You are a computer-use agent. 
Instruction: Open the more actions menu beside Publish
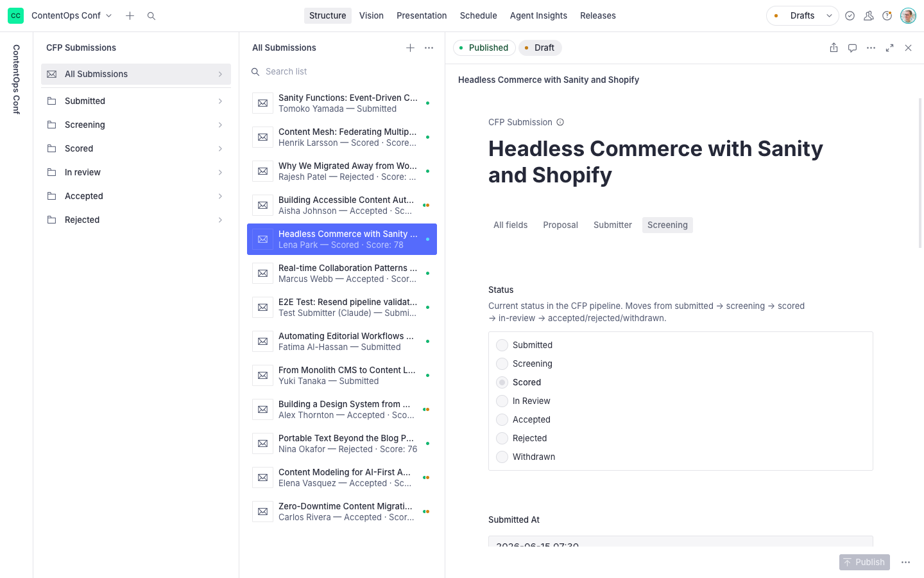pos(905,562)
